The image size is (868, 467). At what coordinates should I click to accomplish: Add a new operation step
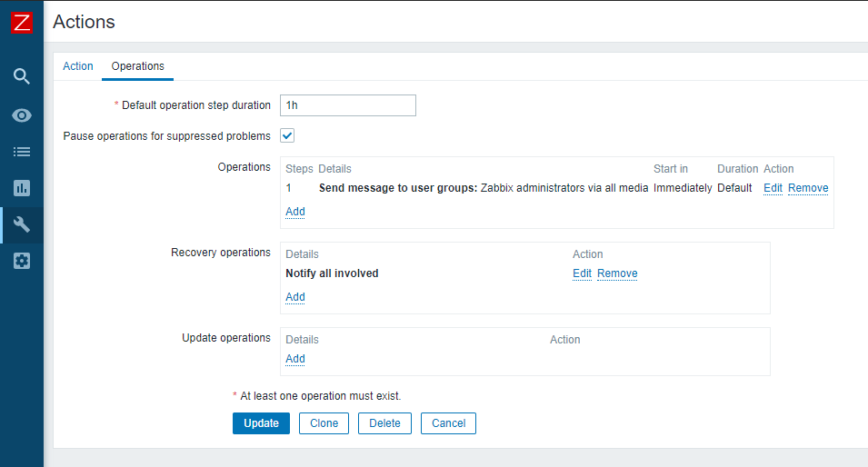pyautogui.click(x=295, y=212)
